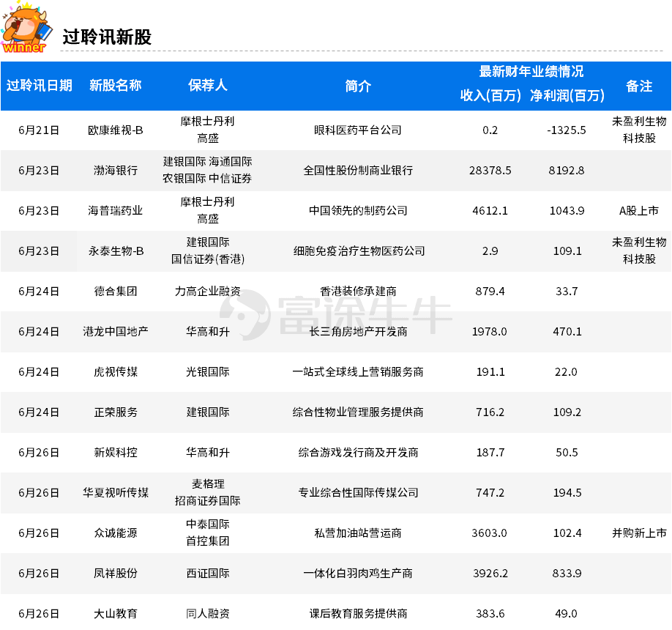The width and height of the screenshot is (672, 630).
Task: Click the 新股名称 column header
Action: click(x=115, y=86)
